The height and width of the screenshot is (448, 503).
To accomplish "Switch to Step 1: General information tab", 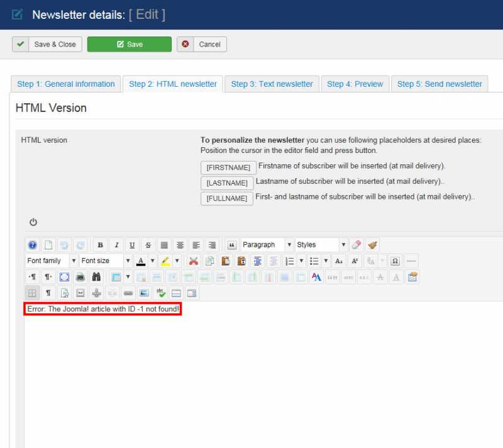I will coord(66,84).
